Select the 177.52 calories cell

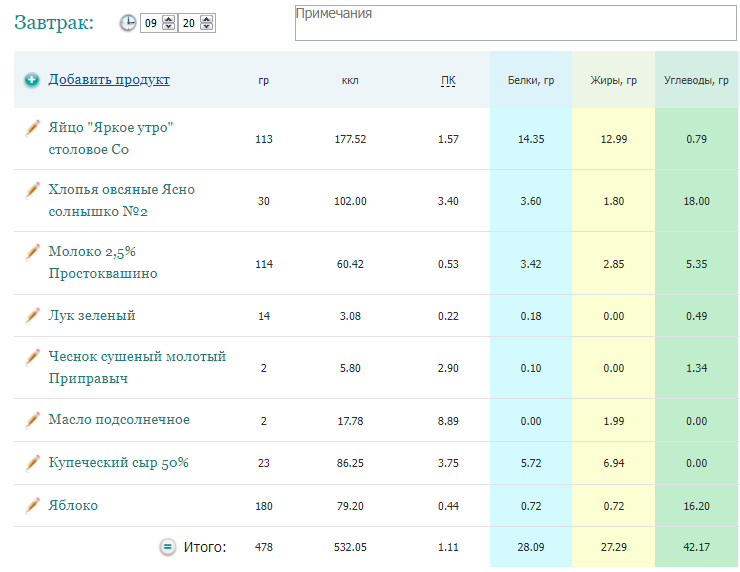coord(350,139)
